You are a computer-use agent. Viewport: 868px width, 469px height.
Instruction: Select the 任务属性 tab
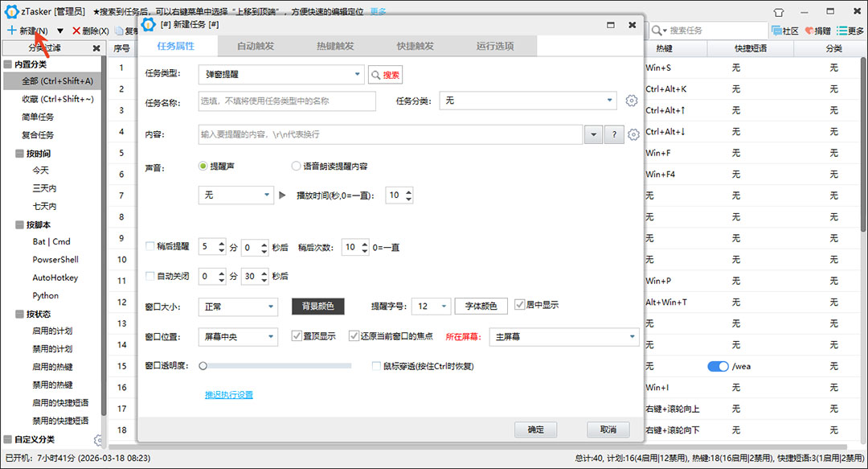[176, 46]
